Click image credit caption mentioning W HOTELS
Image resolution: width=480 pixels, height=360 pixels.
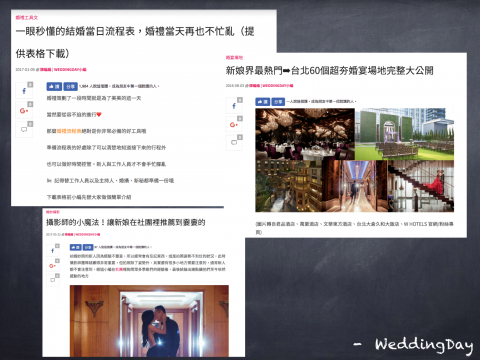click(354, 228)
